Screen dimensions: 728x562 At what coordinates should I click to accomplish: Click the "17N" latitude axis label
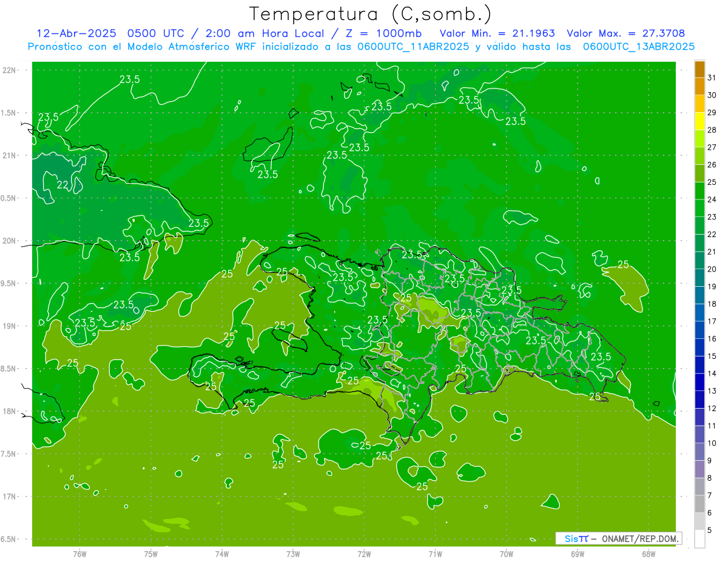pos(10,497)
